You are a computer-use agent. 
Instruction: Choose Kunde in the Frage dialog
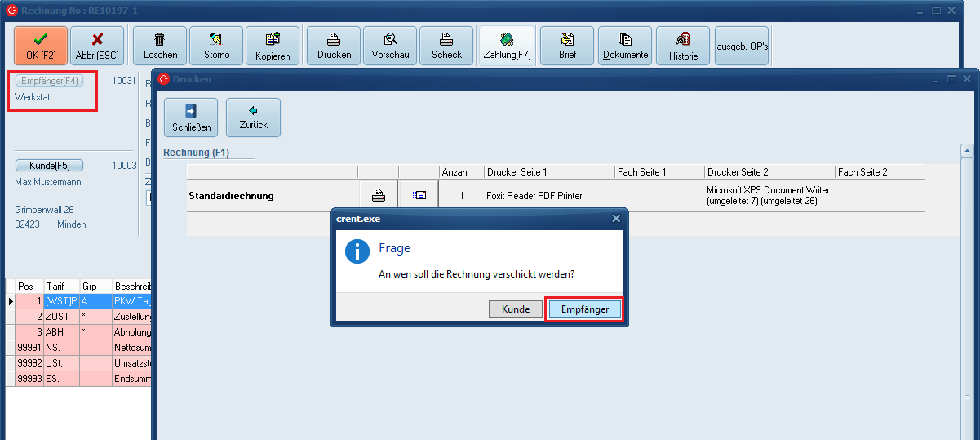[x=516, y=309]
